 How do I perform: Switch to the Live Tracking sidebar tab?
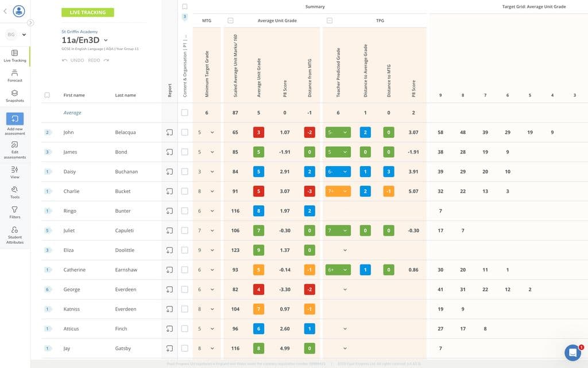[x=14, y=55]
